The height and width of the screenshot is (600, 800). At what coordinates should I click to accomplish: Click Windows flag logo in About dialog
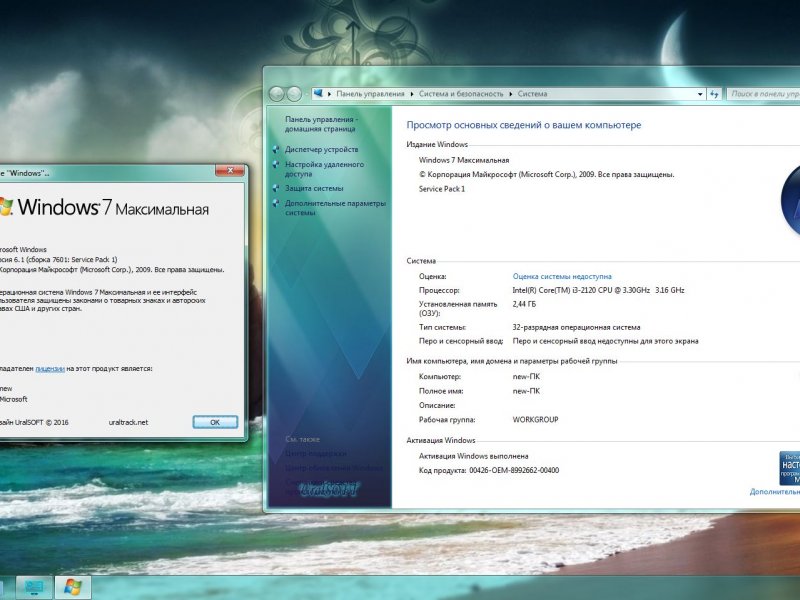tap(6, 207)
